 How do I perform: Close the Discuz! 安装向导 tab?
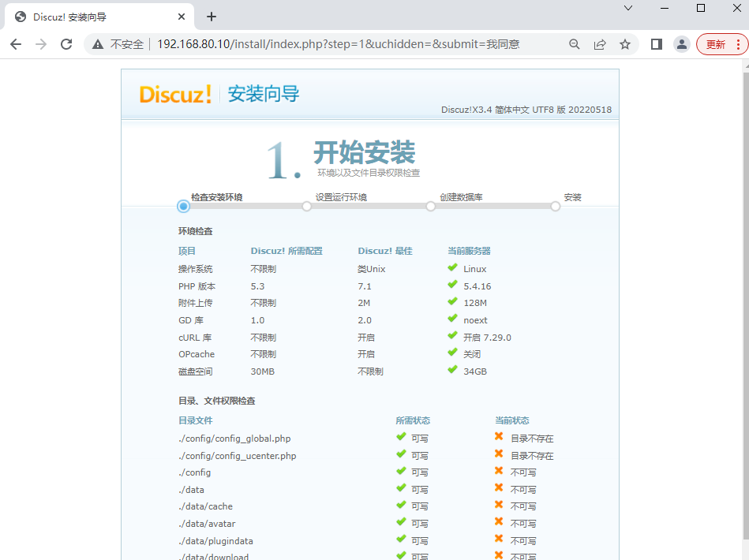[181, 17]
